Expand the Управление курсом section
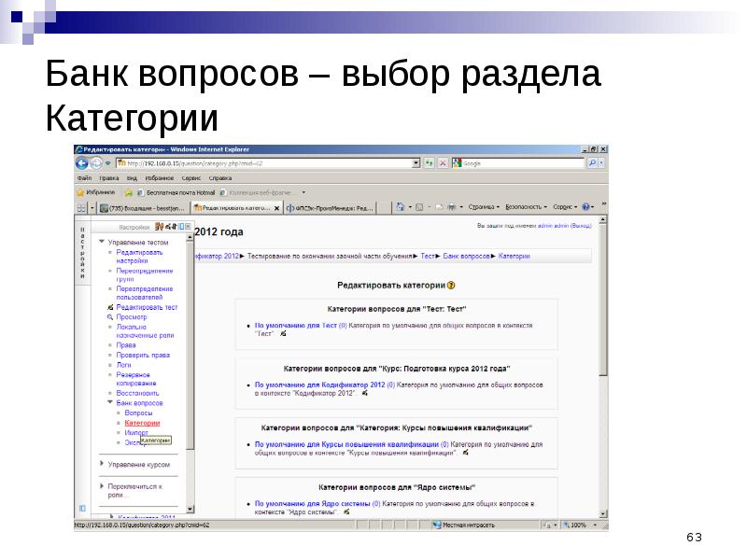The width and height of the screenshot is (747, 560). (x=102, y=464)
